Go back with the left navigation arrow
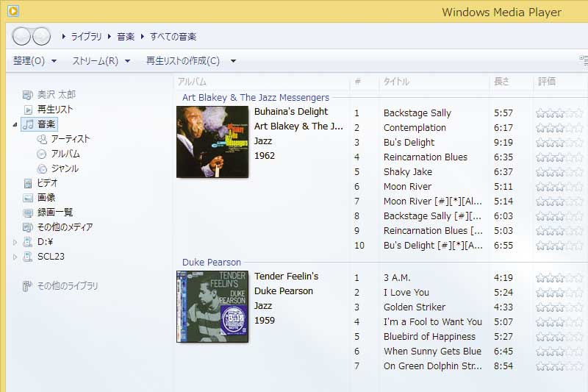Screen dimensions: 588x392 pyautogui.click(x=21, y=36)
